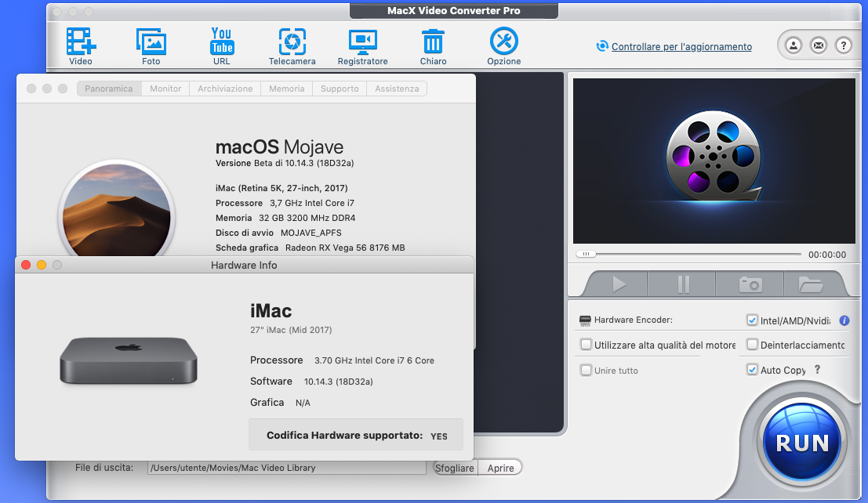
Task: Toggle the Auto Copy checkbox
Action: tap(752, 369)
